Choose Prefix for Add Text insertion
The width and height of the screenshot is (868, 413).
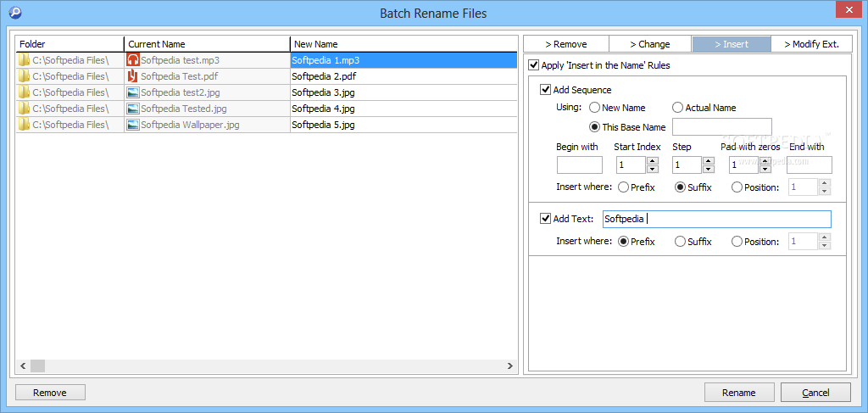623,242
